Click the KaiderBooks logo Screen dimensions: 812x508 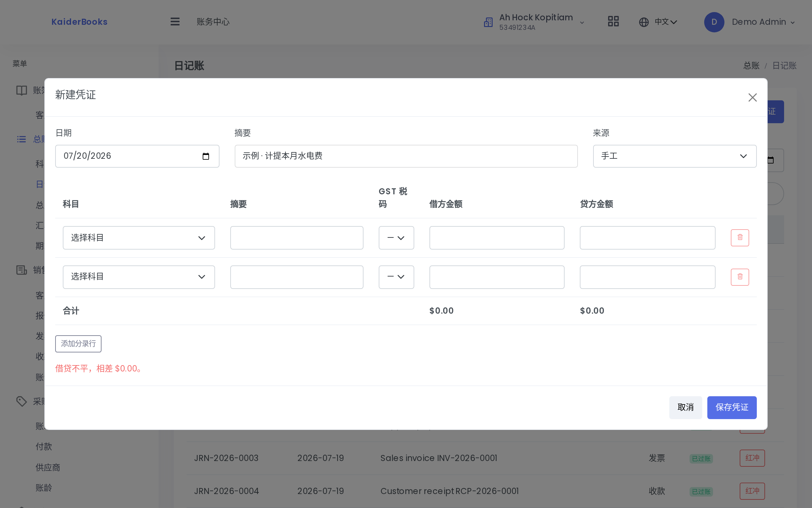click(x=79, y=22)
